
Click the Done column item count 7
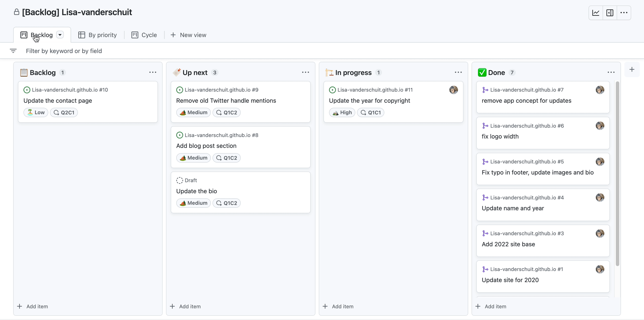point(512,73)
